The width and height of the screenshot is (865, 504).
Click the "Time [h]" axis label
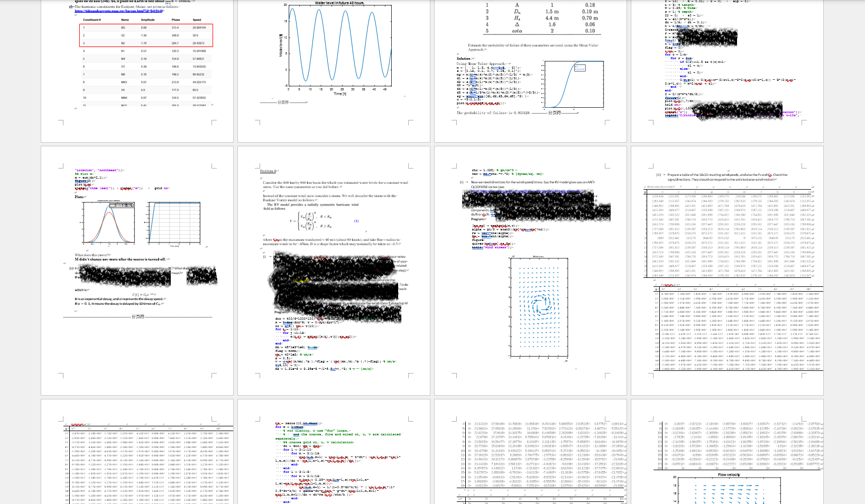340,94
